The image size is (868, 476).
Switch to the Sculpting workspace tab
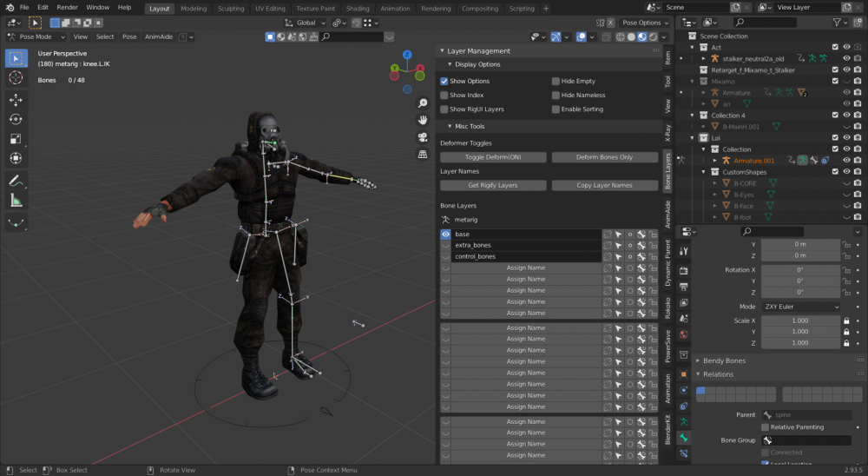point(231,8)
